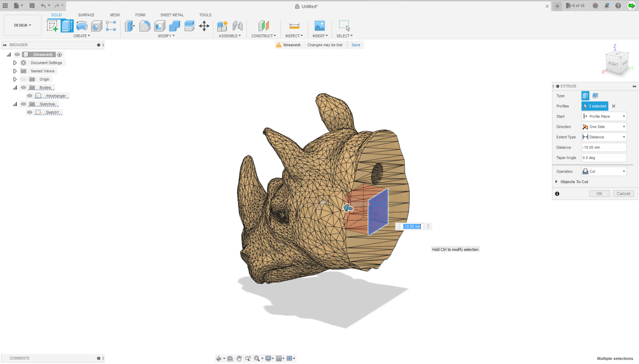
Task: Open the Operation dropdown set to Cut
Action: coord(604,171)
